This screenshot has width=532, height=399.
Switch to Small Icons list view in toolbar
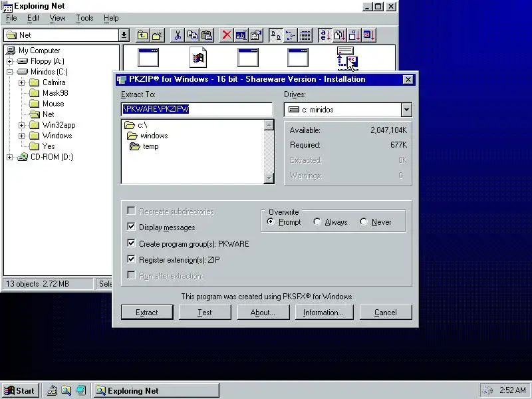pyautogui.click(x=291, y=35)
